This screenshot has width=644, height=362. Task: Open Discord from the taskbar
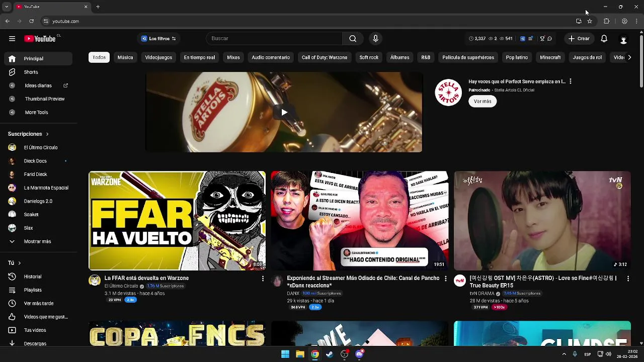[x=359, y=354]
